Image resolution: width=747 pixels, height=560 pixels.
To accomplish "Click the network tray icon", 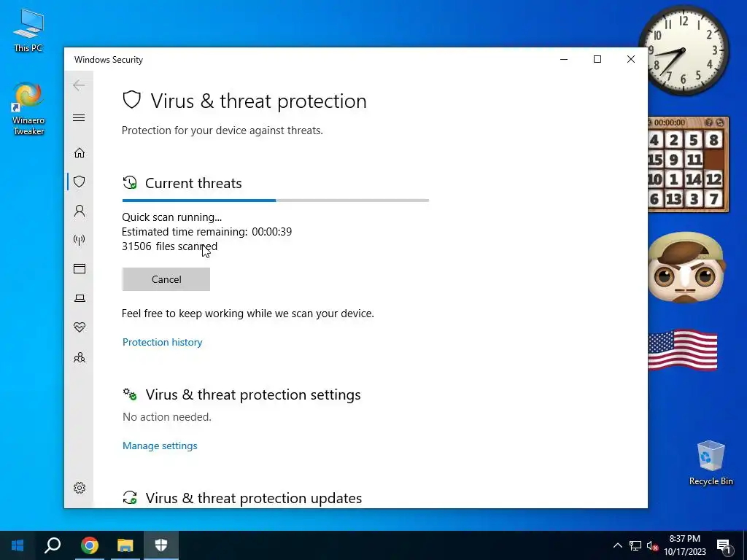I will click(x=635, y=545).
